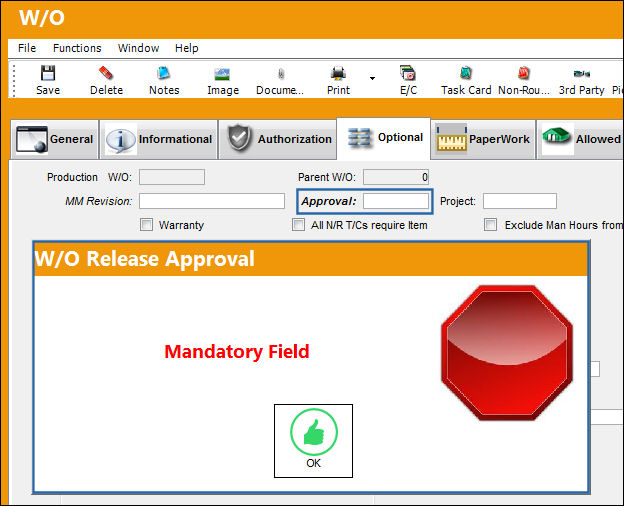The height and width of the screenshot is (506, 624).
Task: Open the PaperWork tab
Action: pyautogui.click(x=483, y=139)
